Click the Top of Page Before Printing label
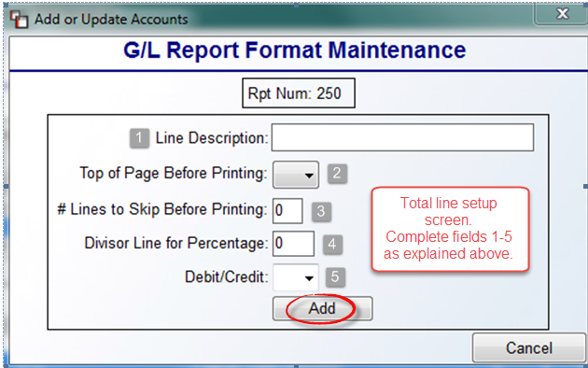Viewport: 588px width, 368px height. (x=174, y=174)
